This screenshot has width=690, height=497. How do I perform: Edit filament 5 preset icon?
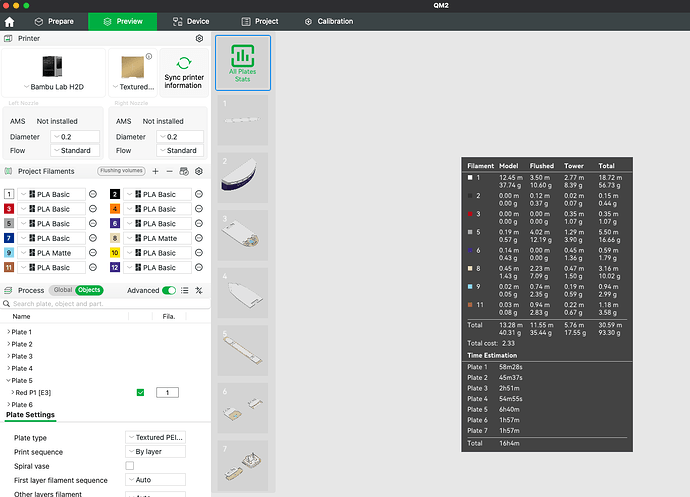click(x=93, y=224)
